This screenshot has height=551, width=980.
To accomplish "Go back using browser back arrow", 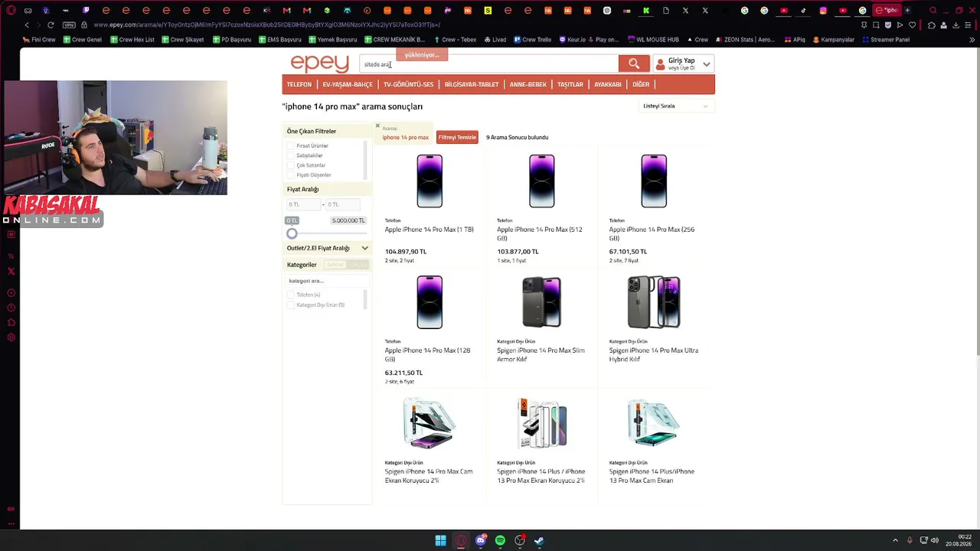I will pyautogui.click(x=27, y=24).
